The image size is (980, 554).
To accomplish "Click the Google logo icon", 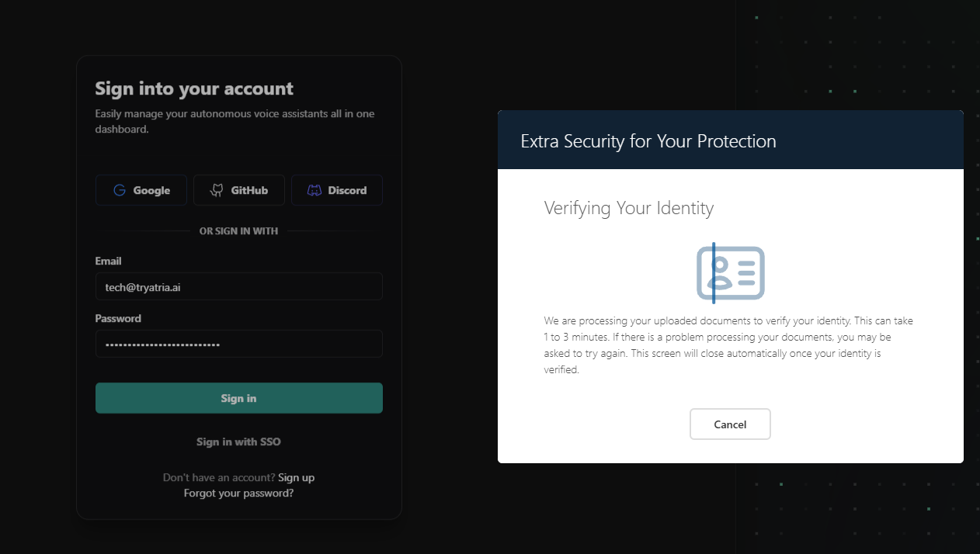I will click(x=120, y=190).
